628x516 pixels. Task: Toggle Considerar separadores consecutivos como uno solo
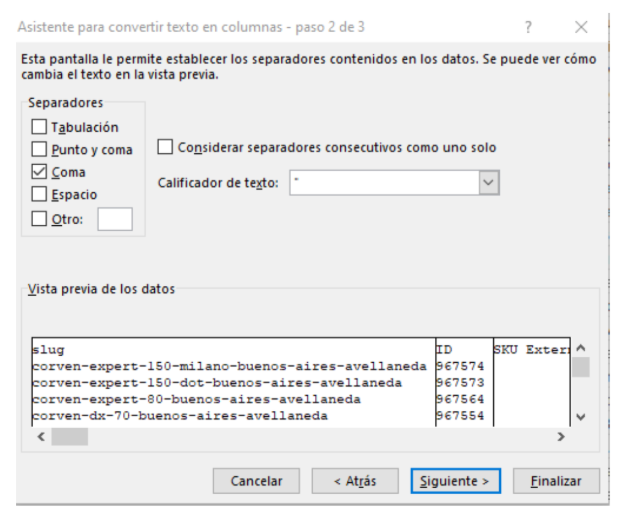coord(165,147)
